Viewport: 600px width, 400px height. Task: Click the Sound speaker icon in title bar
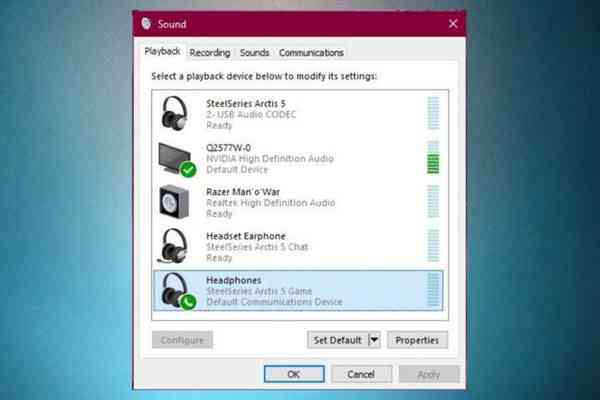click(146, 24)
